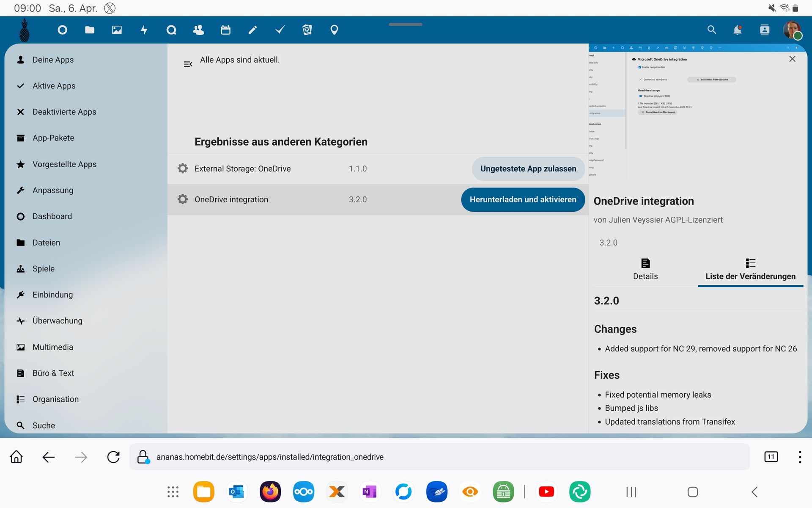The image size is (812, 508).
Task: Click Herunterladen und aktivieren button
Action: [523, 199]
